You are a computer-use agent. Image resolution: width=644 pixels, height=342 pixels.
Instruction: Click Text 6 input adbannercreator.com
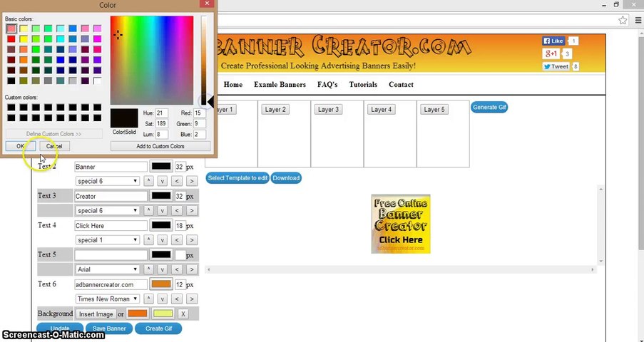[111, 284]
